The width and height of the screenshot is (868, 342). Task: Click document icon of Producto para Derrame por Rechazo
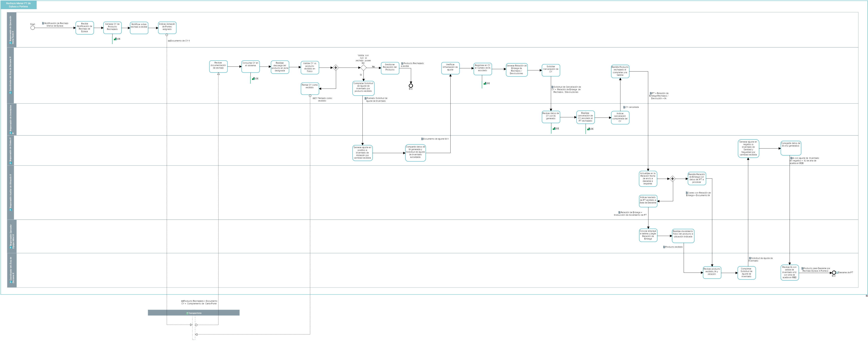(x=802, y=268)
